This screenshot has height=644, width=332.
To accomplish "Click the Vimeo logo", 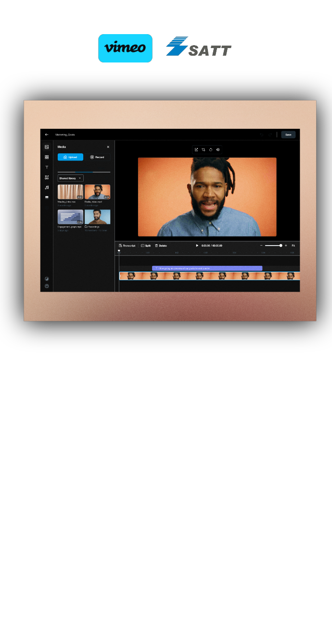I will pos(125,48).
